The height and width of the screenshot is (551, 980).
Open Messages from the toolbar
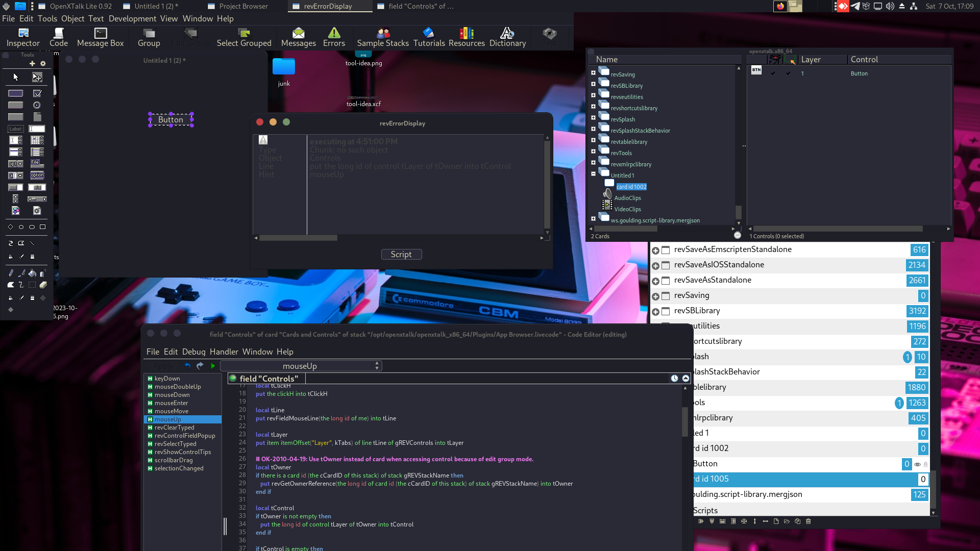coord(299,37)
